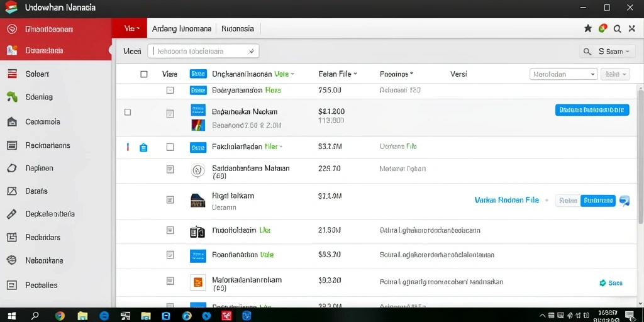Expand the Ongkanan Inaonan Vole column dropdown
The image size is (644, 322).
(292, 74)
